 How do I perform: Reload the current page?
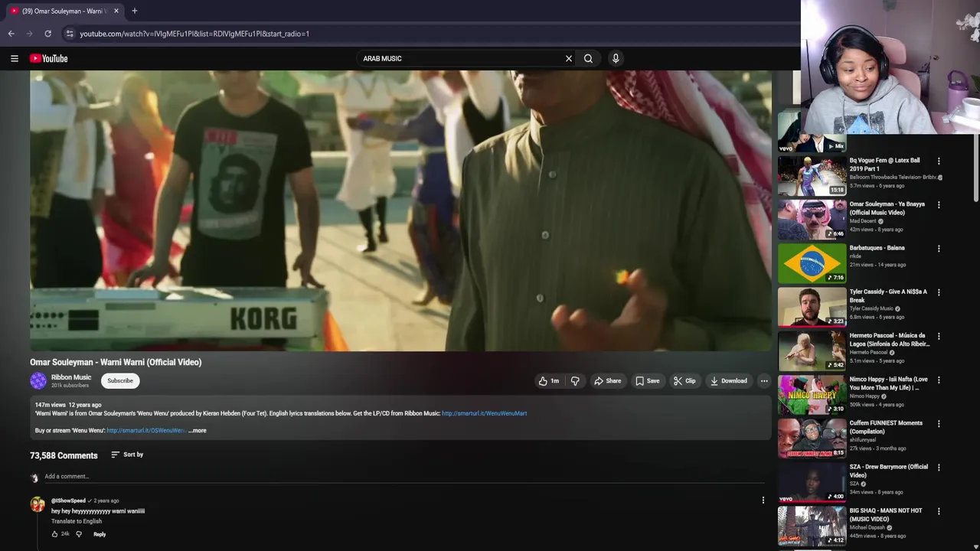point(47,34)
